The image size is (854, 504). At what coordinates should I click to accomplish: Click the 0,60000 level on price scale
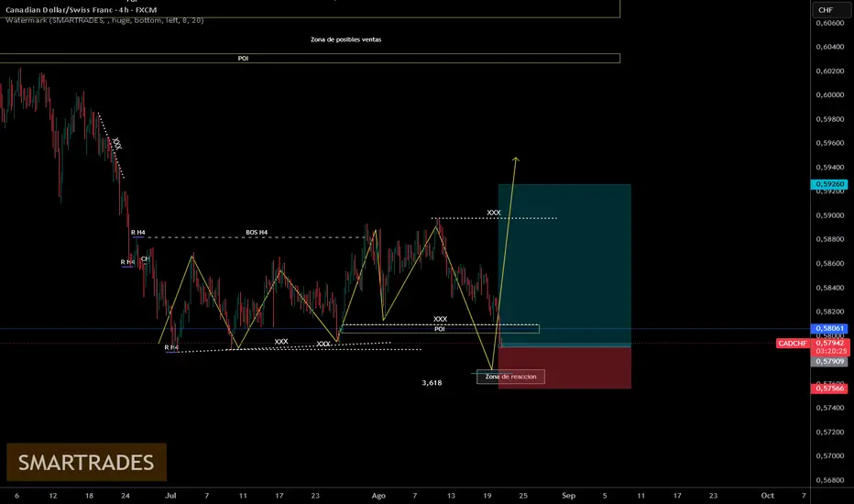(x=829, y=94)
